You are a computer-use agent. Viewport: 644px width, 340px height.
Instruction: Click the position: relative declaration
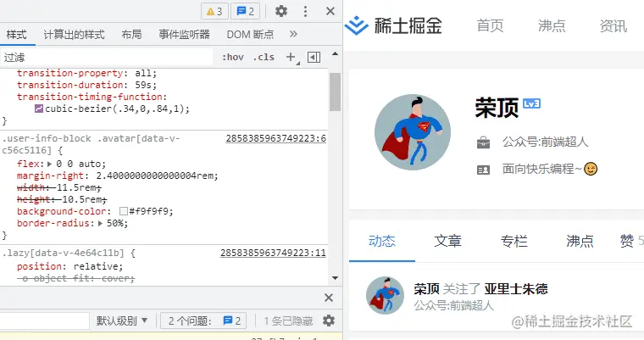(69, 266)
